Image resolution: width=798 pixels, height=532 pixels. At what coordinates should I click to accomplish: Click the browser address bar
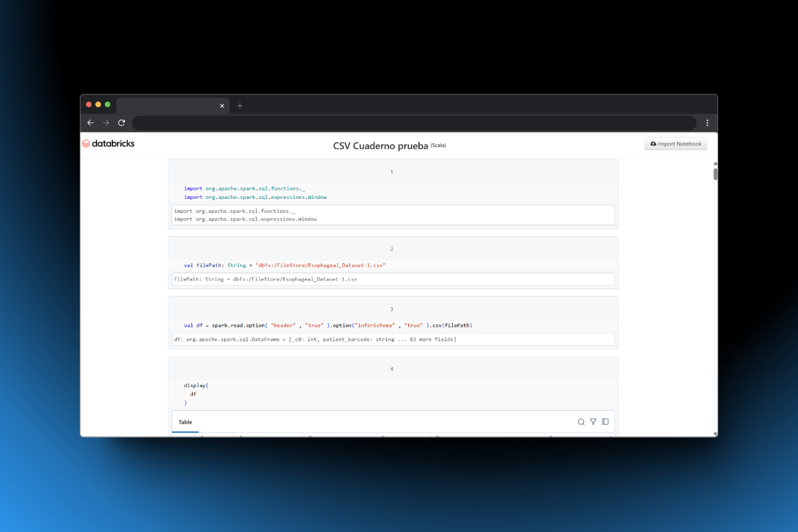click(x=412, y=123)
